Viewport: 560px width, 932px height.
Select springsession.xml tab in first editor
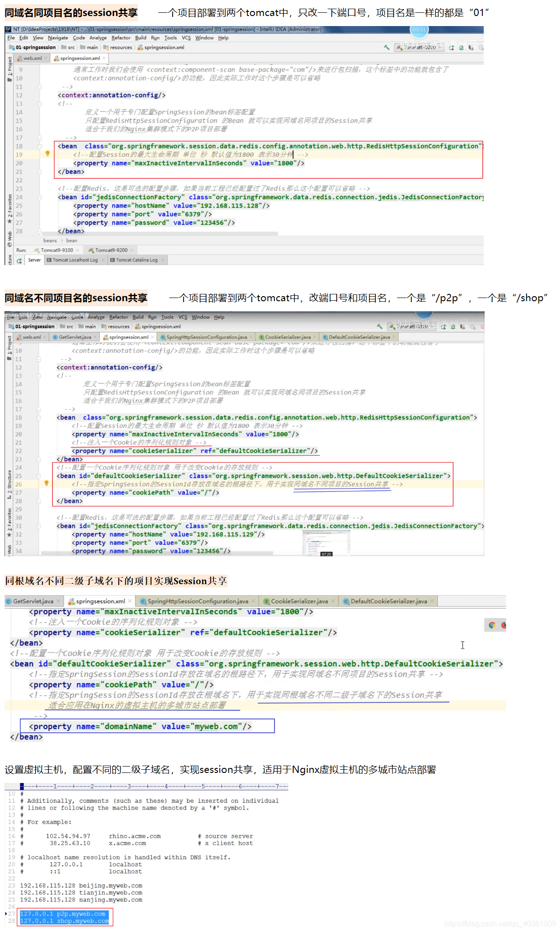tap(80, 58)
